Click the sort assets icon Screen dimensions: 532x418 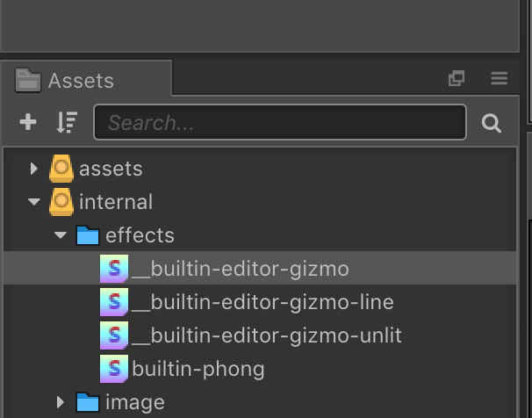pos(67,122)
